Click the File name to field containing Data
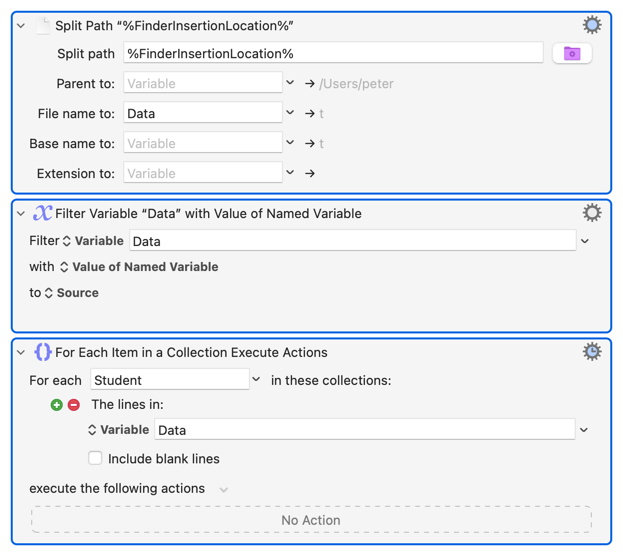 [x=203, y=114]
